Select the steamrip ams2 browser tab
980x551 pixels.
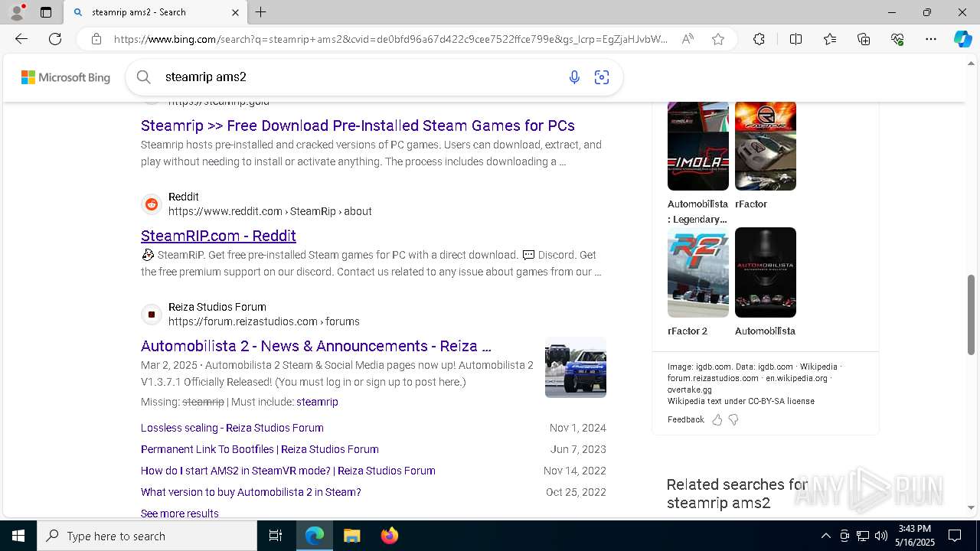pyautogui.click(x=155, y=12)
